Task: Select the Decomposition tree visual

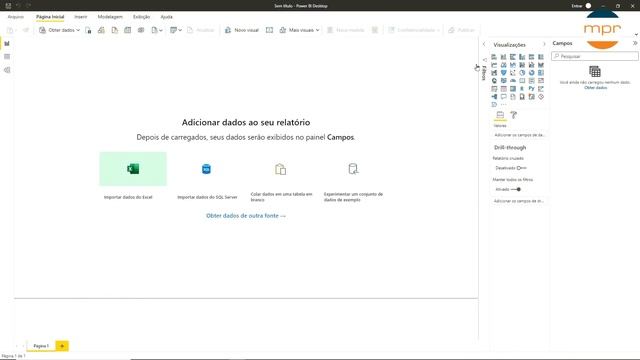Action: (x=494, y=97)
